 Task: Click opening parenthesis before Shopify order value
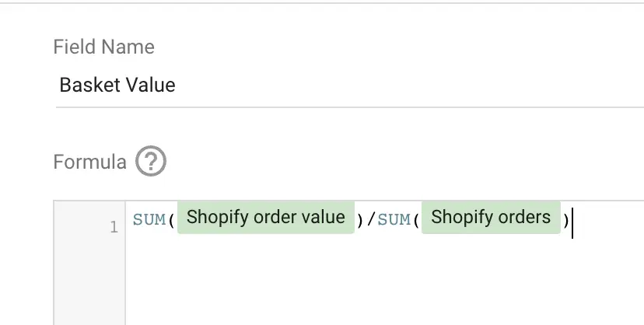[x=171, y=221]
